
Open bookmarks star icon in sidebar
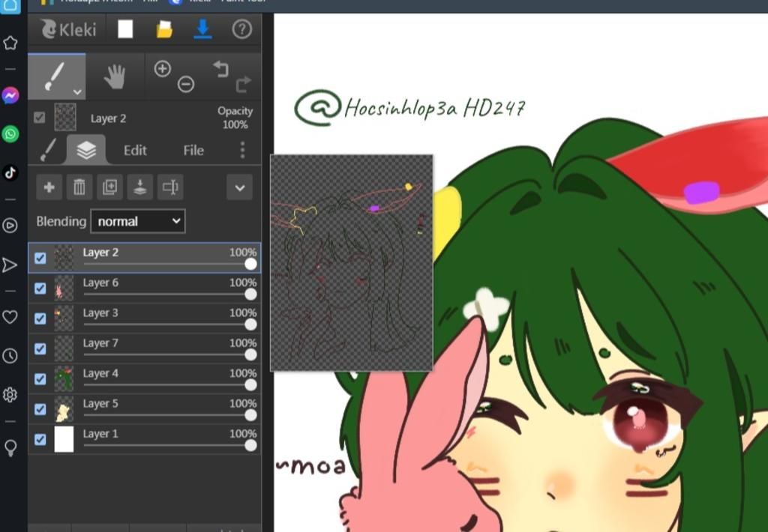point(10,43)
